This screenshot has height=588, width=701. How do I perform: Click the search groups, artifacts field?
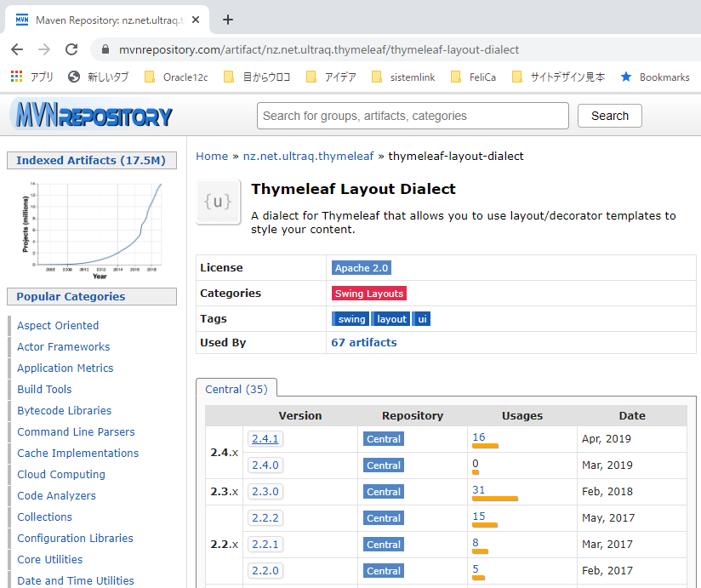413,116
